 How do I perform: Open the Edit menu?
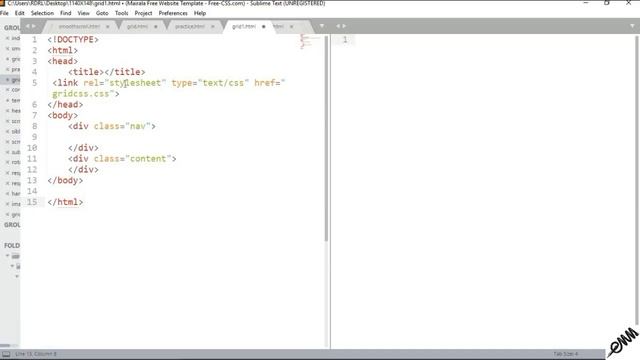(19, 13)
